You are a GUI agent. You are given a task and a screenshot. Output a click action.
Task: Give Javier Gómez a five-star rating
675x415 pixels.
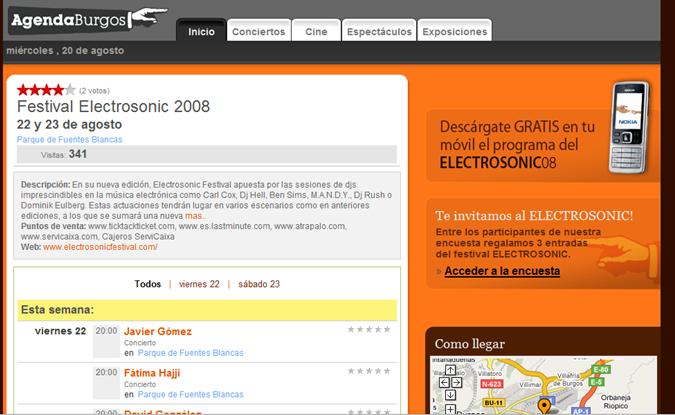point(387,329)
